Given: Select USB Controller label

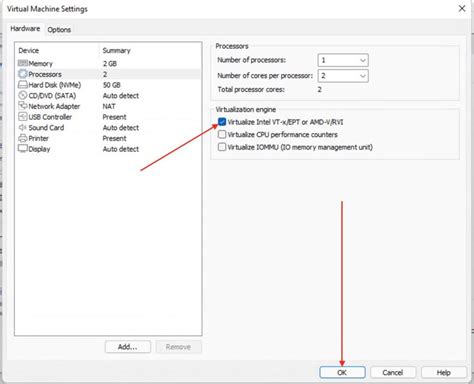Looking at the screenshot, I should click(x=50, y=117).
